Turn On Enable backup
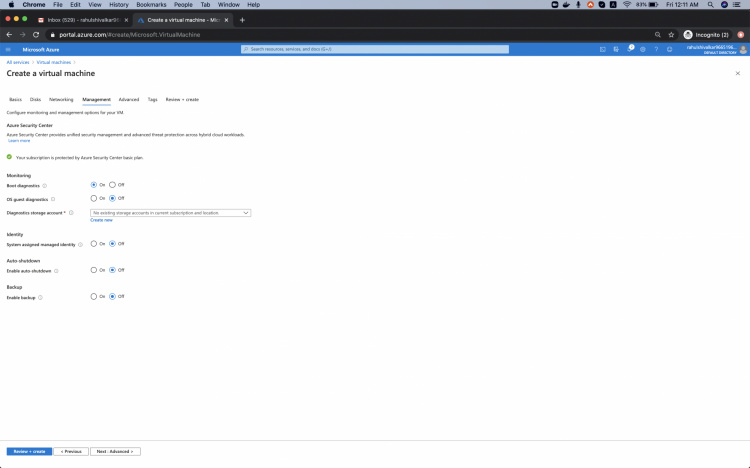 [94, 296]
